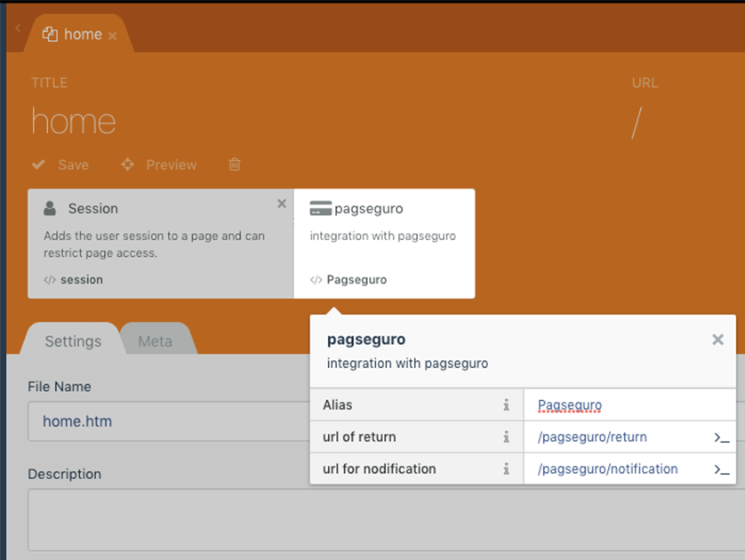Open external editor for url of return
The image size is (745, 560).
(722, 437)
